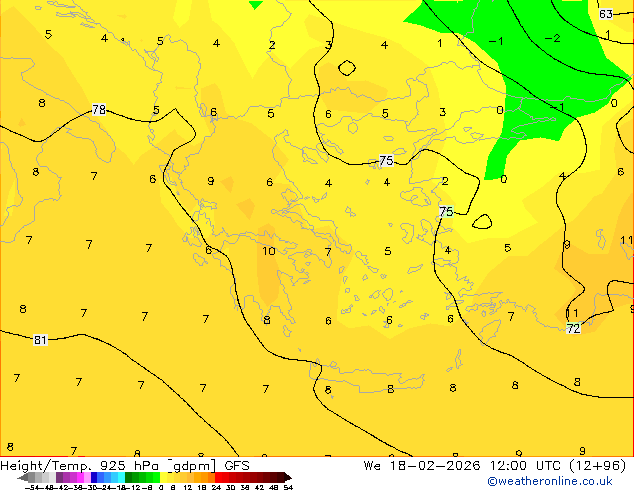634x490 pixels.
Task: Pick the cyan swatch in the temperature legend
Action: [121, 477]
